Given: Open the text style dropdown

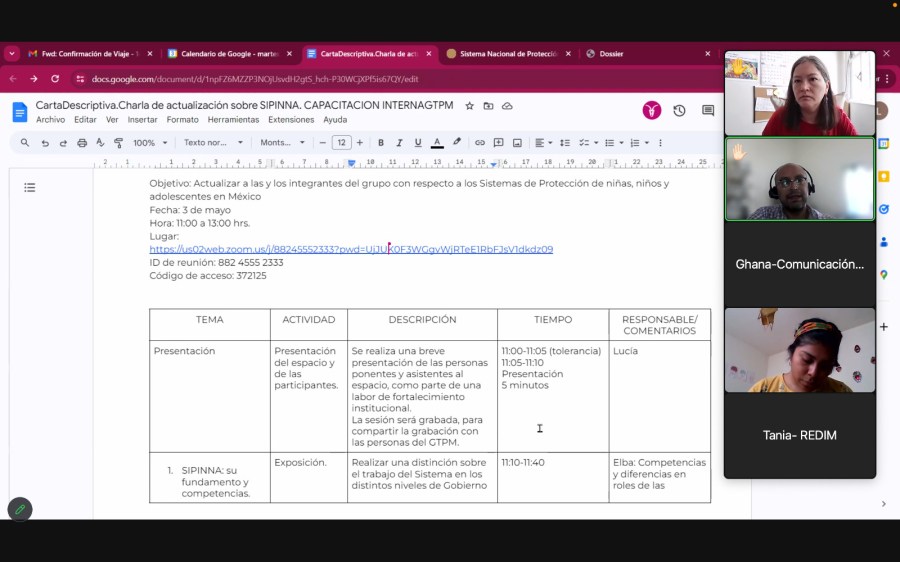Looking at the screenshot, I should pyautogui.click(x=213, y=143).
